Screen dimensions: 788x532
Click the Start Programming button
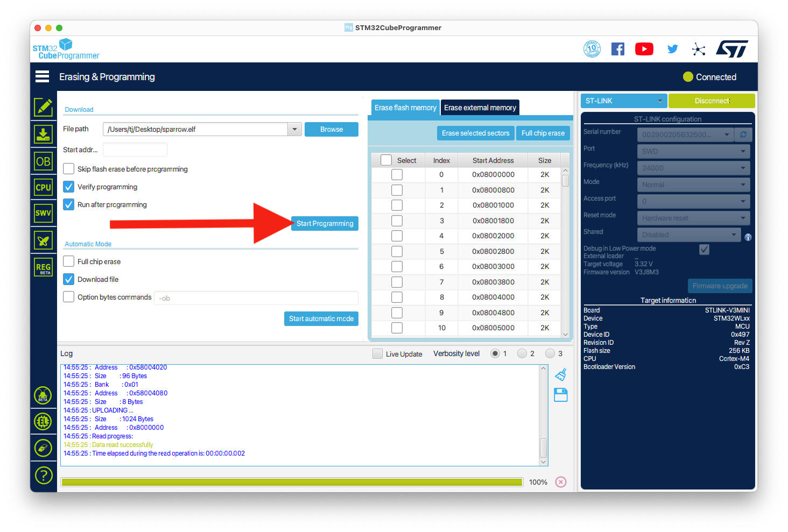pos(325,223)
